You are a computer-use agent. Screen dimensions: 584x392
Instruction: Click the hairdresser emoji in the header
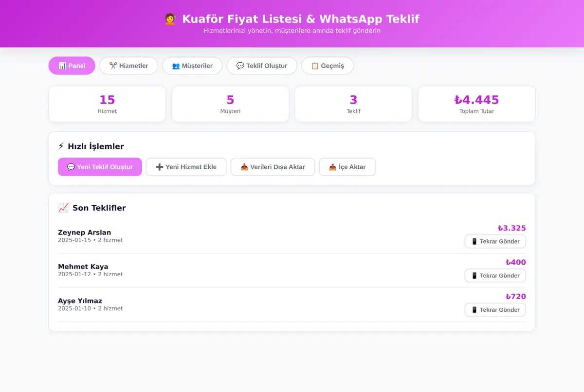coord(170,19)
